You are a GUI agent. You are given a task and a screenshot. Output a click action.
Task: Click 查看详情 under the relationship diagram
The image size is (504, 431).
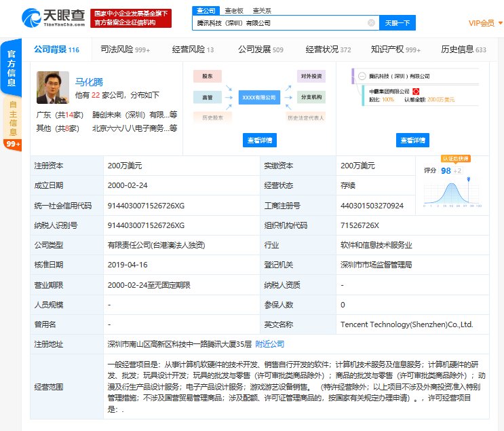[259, 140]
